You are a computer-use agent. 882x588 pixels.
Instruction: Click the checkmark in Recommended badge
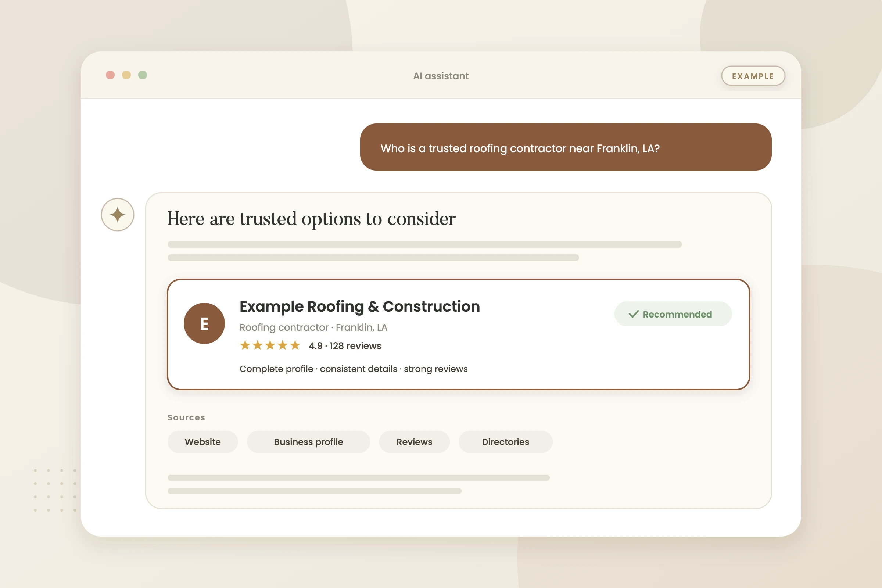pos(633,314)
